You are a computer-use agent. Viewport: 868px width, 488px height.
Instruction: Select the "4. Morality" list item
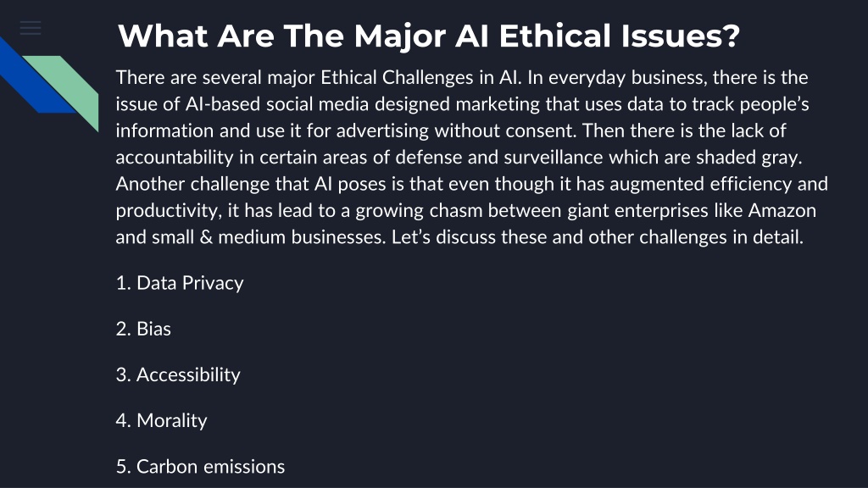click(161, 420)
